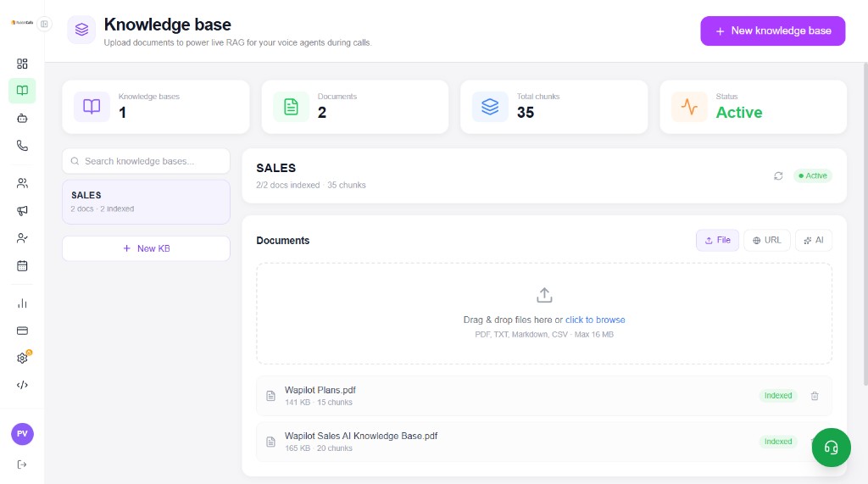868x484 pixels.
Task: Open the agents robot icon in sidebar
Action: pyautogui.click(x=22, y=118)
